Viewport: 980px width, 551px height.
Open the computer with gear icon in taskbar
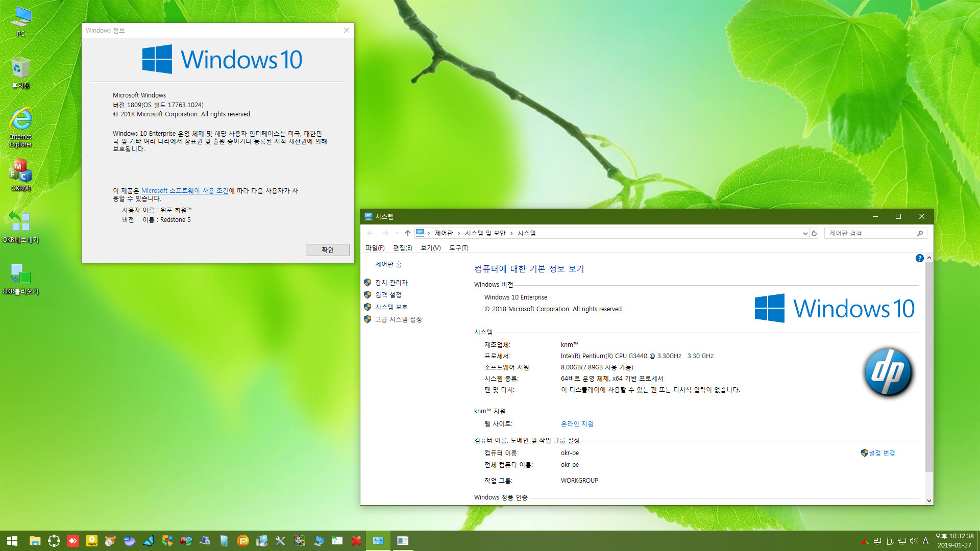click(x=205, y=541)
